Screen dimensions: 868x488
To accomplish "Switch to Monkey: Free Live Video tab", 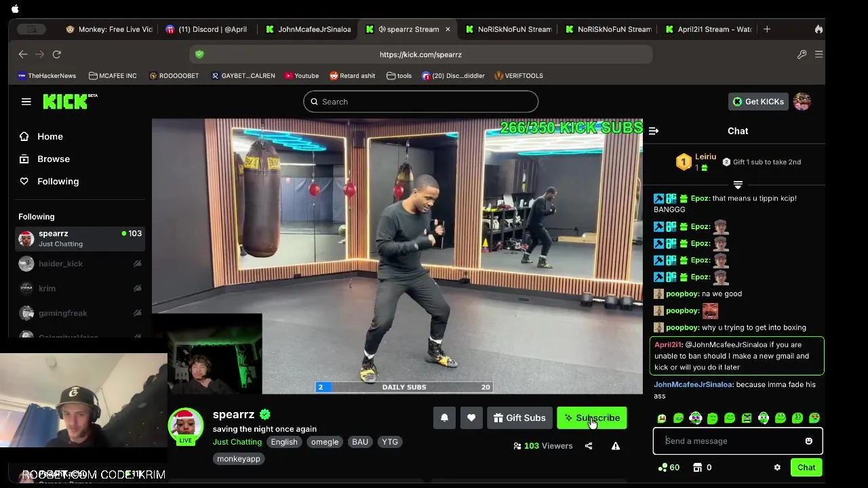I will pyautogui.click(x=108, y=29).
